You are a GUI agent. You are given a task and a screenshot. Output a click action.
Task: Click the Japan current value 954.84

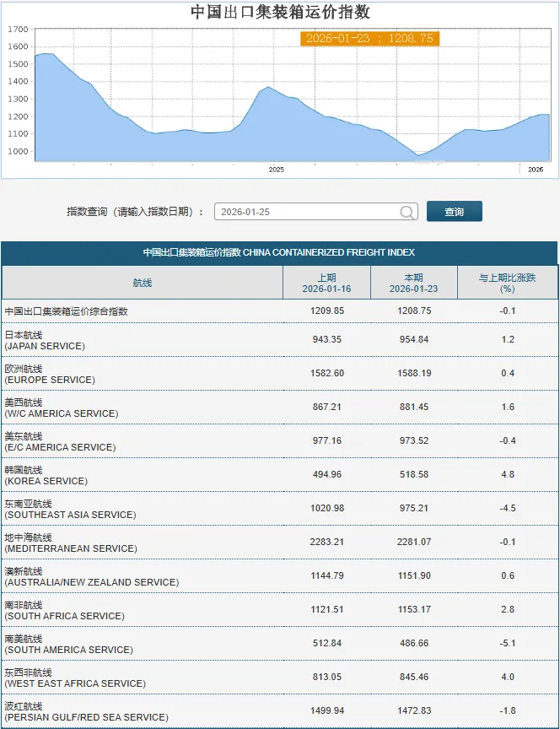click(414, 339)
